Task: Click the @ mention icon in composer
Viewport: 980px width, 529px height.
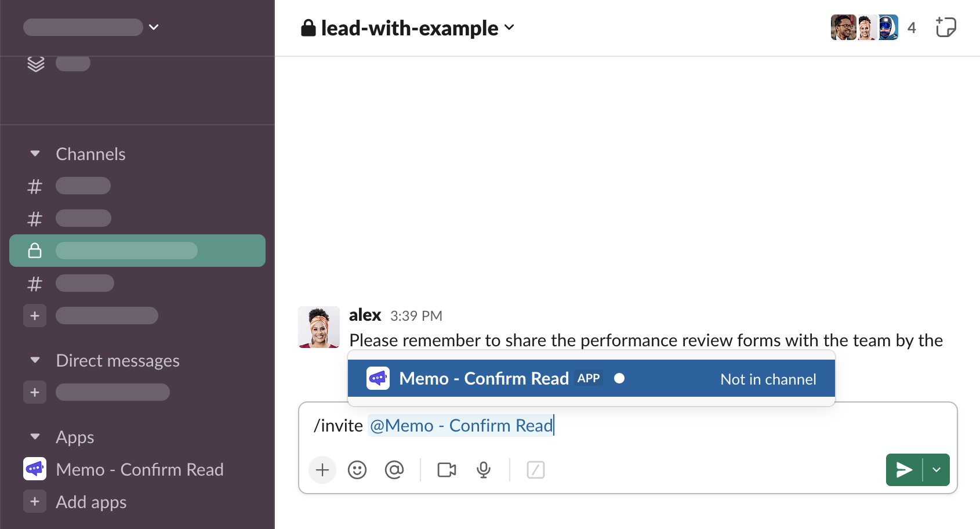Action: pyautogui.click(x=394, y=470)
